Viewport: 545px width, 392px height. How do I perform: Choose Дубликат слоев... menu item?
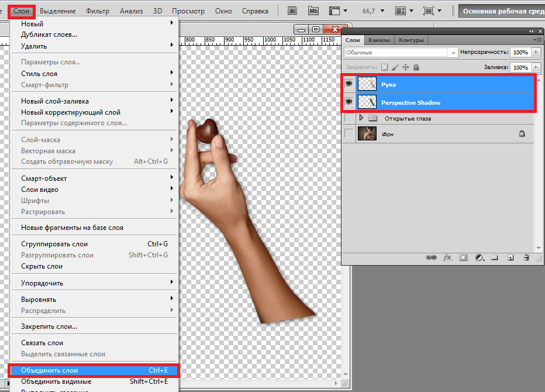(x=95, y=35)
